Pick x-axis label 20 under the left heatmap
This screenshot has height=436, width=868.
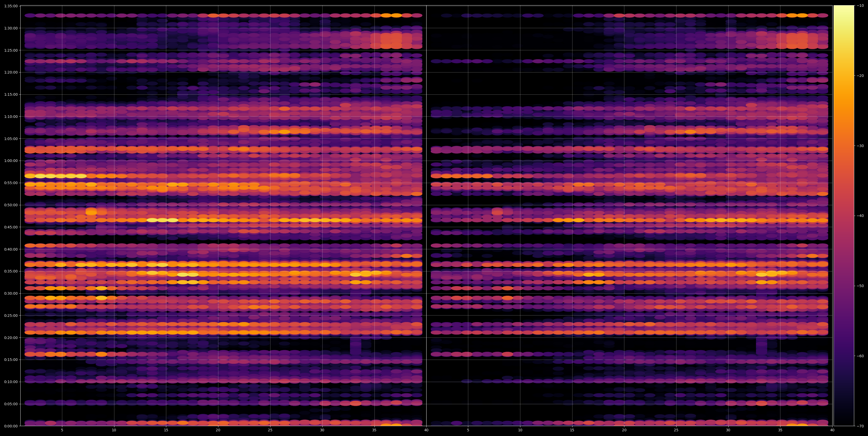tap(218, 430)
